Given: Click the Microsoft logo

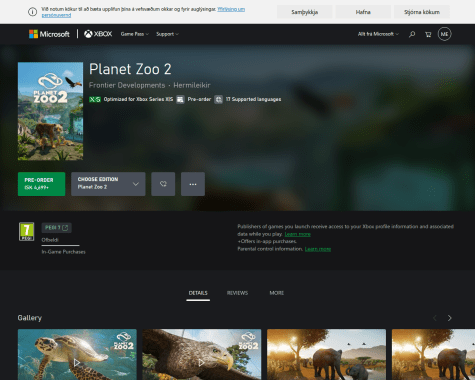Looking at the screenshot, I should tap(49, 34).
